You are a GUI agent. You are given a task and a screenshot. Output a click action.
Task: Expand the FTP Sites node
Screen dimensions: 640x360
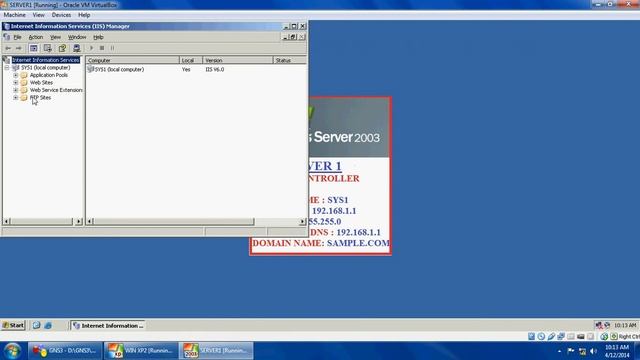click(16, 98)
